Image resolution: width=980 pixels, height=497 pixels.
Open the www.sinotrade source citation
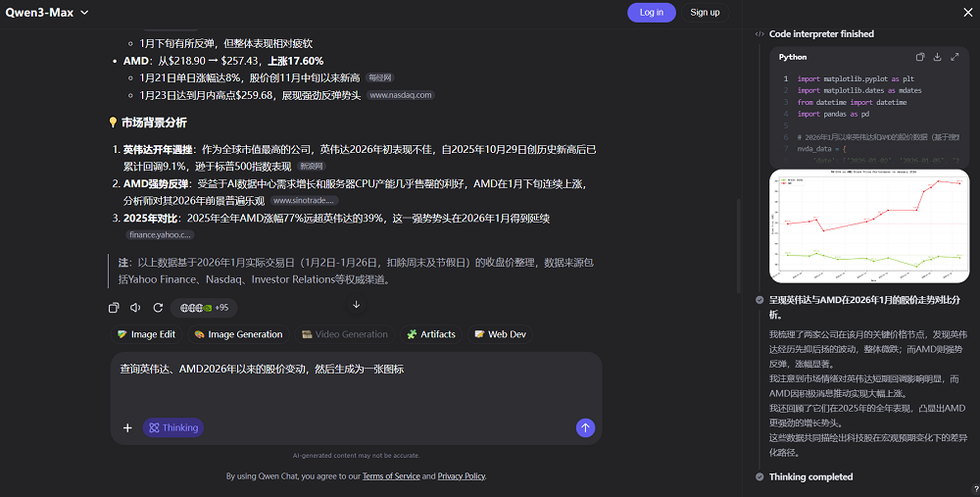point(305,201)
